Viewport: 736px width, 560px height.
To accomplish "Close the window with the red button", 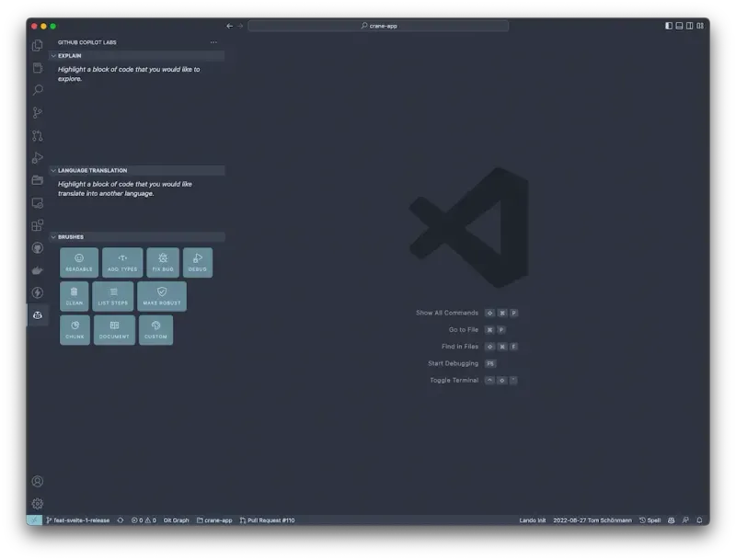I will 34,27.
